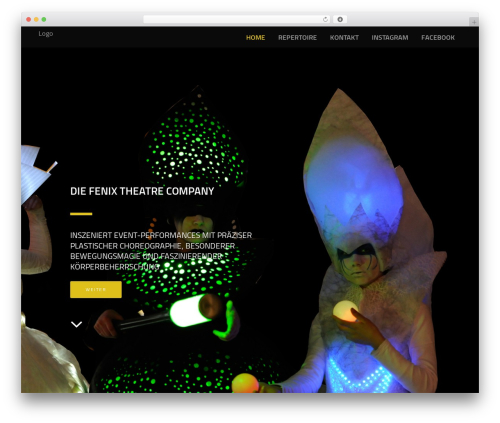Click the red close window button

coord(29,19)
